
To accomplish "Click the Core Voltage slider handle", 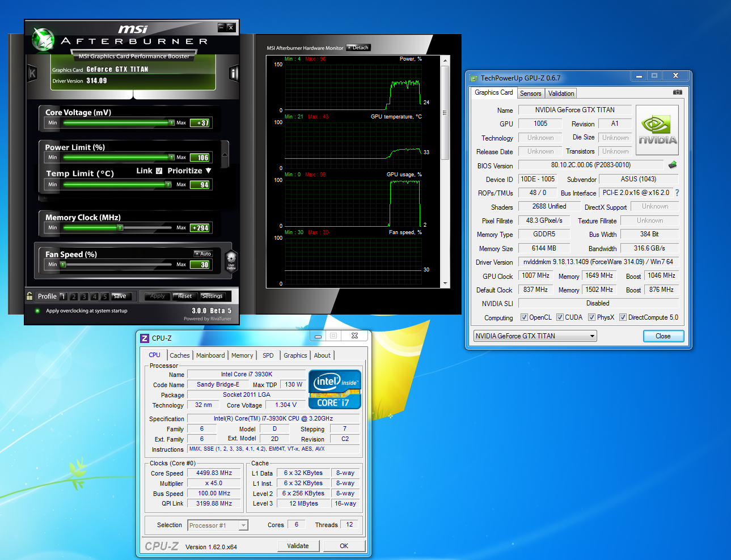I will point(172,122).
